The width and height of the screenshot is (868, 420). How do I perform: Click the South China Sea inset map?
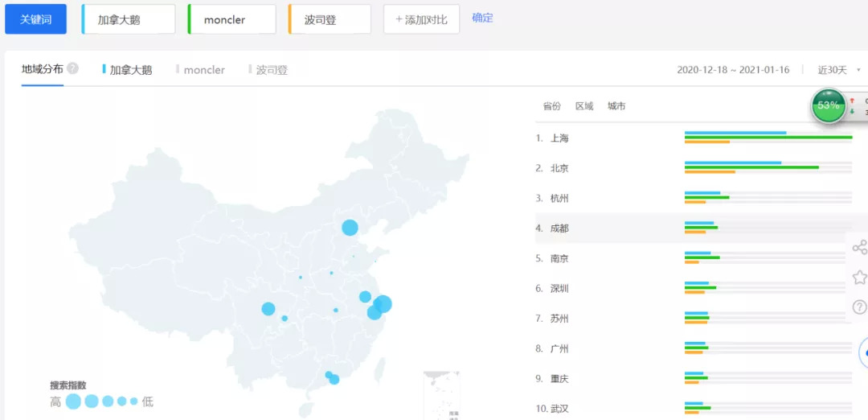point(442,396)
